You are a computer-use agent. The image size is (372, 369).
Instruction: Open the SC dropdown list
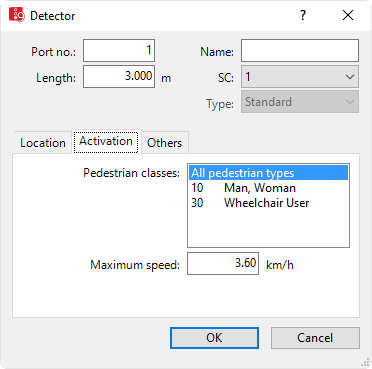(300, 77)
